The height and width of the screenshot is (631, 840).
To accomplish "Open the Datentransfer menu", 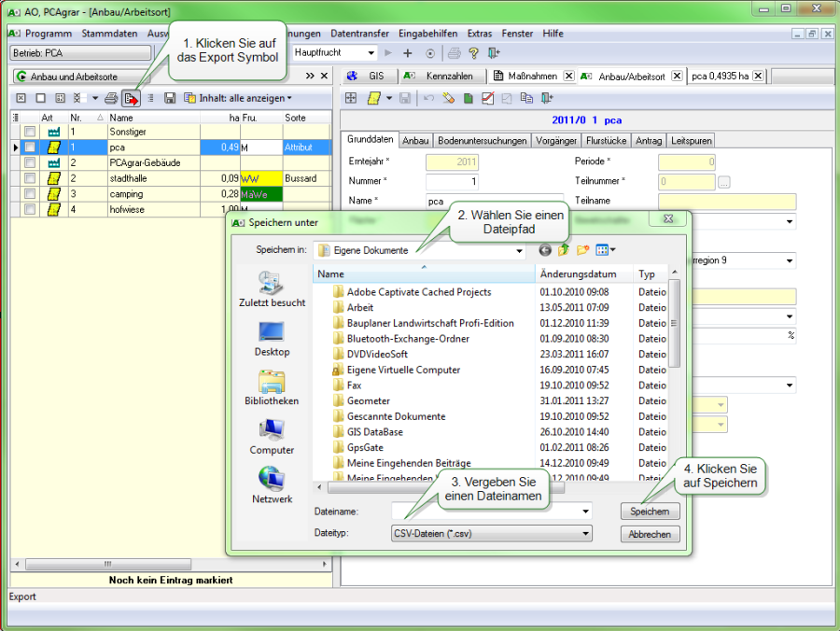I will click(359, 33).
